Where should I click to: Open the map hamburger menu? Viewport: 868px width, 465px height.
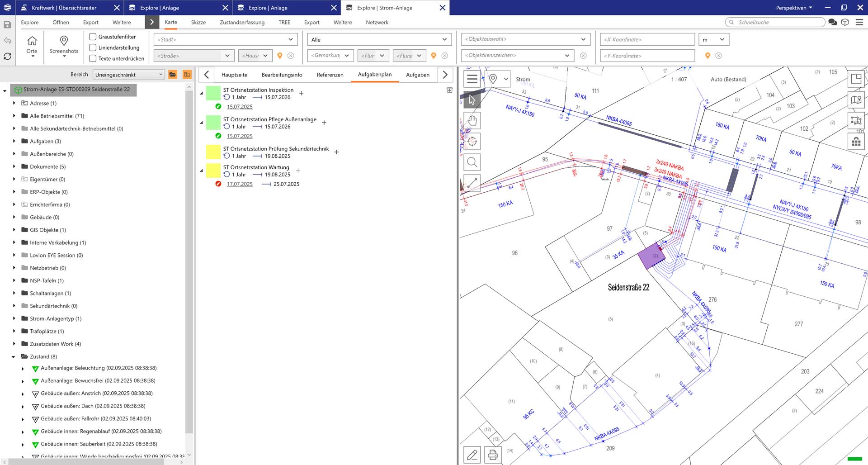(472, 79)
